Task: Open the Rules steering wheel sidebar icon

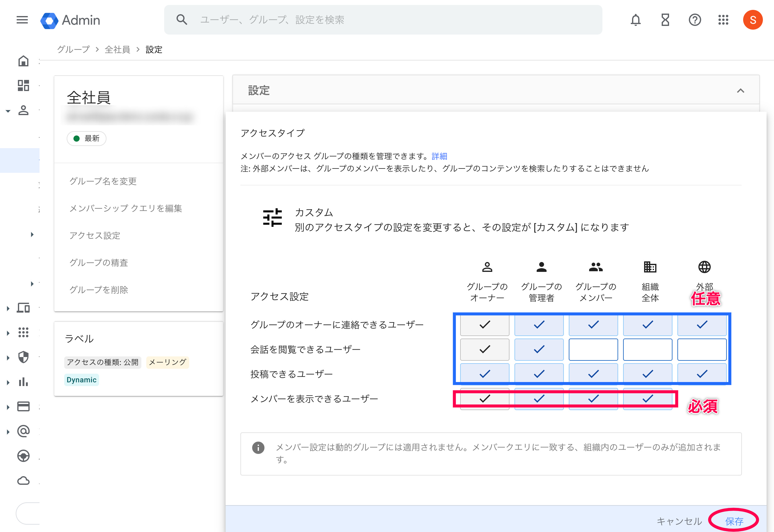Action: pos(23,456)
